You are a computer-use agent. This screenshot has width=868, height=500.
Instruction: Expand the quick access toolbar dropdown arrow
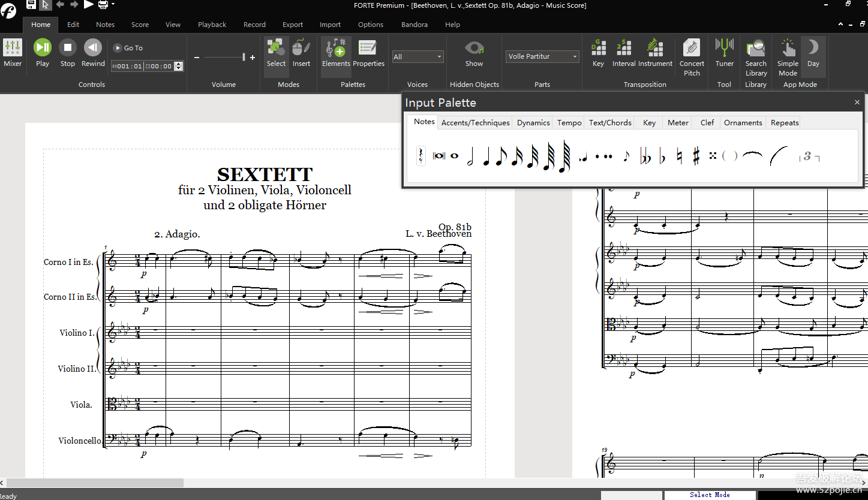tap(113, 5)
